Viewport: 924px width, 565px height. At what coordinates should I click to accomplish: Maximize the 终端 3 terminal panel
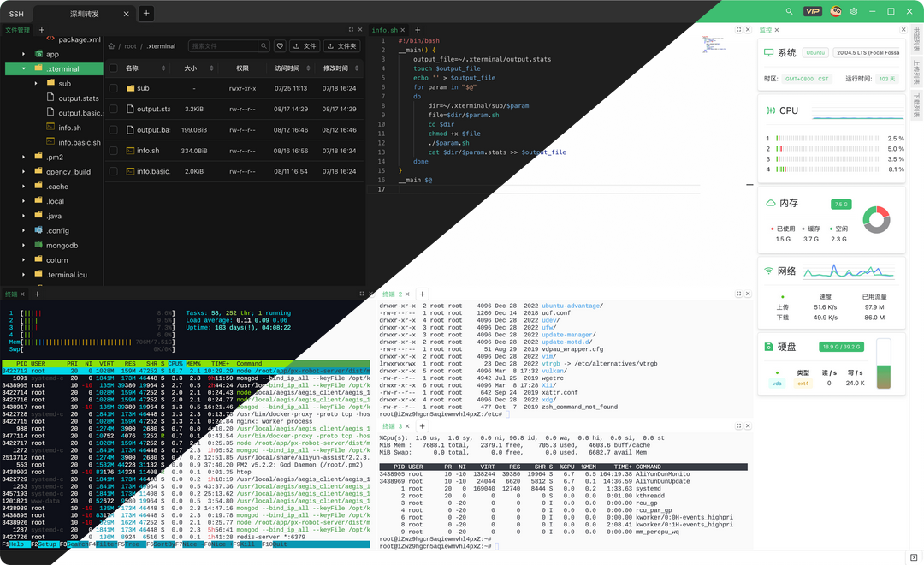738,425
